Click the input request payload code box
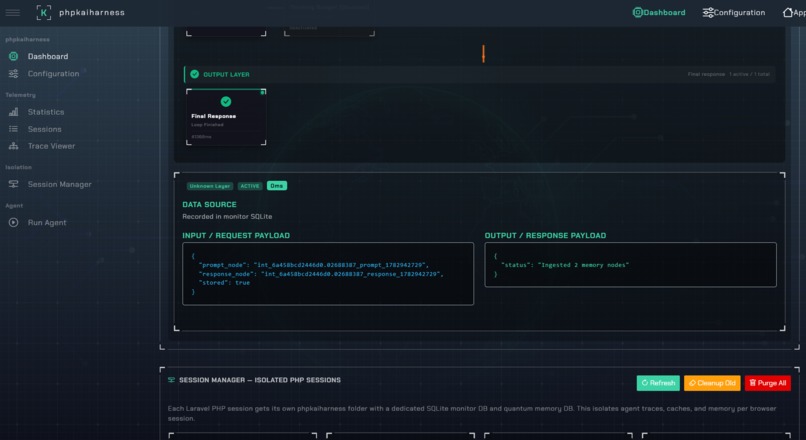This screenshot has width=806, height=440. pyautogui.click(x=328, y=274)
